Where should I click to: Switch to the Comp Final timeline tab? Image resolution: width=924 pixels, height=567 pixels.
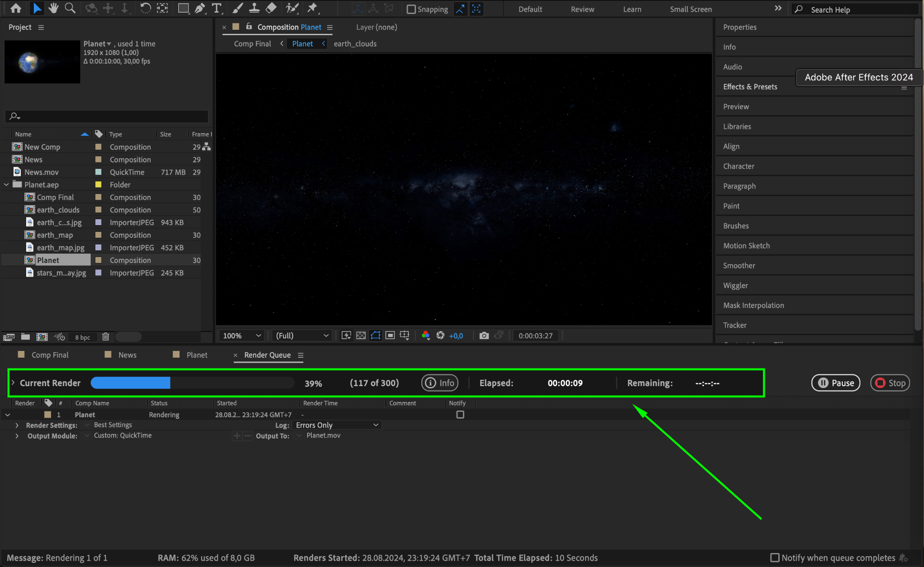point(50,355)
